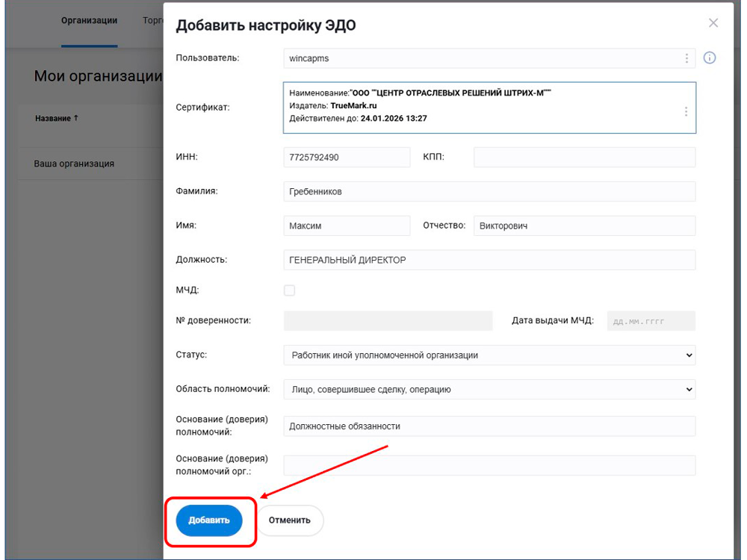The image size is (747, 560).
Task: Focus the Фамилия text field
Action: pos(489,192)
